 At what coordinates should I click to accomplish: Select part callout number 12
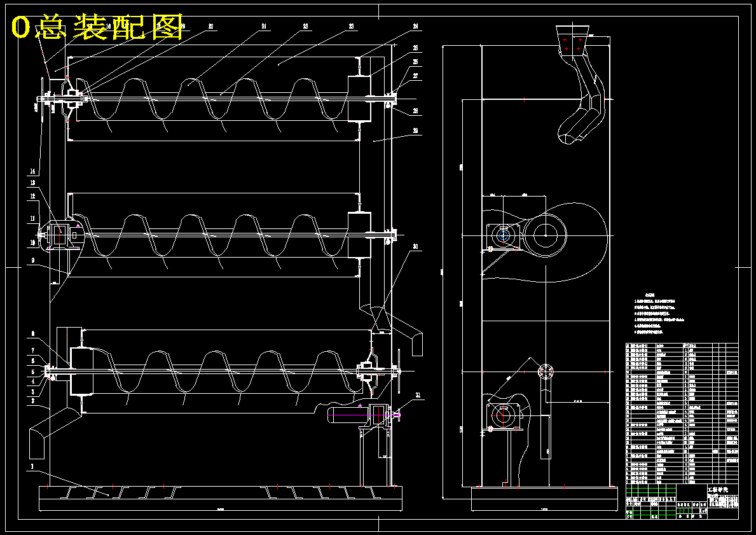[33, 197]
